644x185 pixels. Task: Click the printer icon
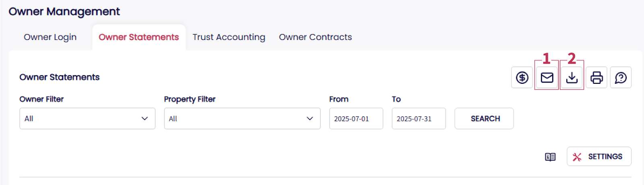tap(596, 77)
